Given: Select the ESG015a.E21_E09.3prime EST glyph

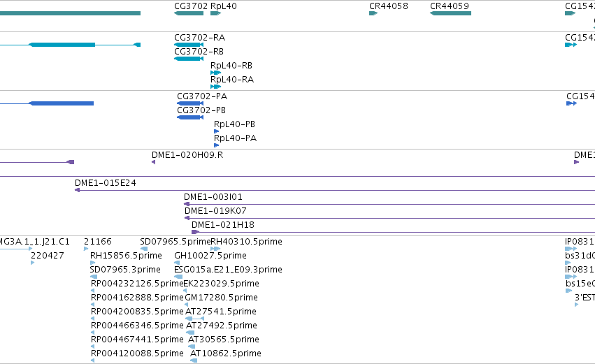Looking at the screenshot, I should coord(178,277).
